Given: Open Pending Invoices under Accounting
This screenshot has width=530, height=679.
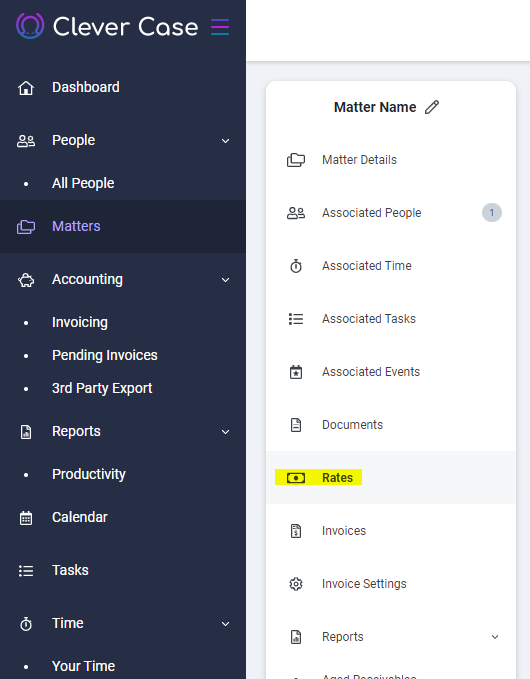Looking at the screenshot, I should [x=105, y=355].
